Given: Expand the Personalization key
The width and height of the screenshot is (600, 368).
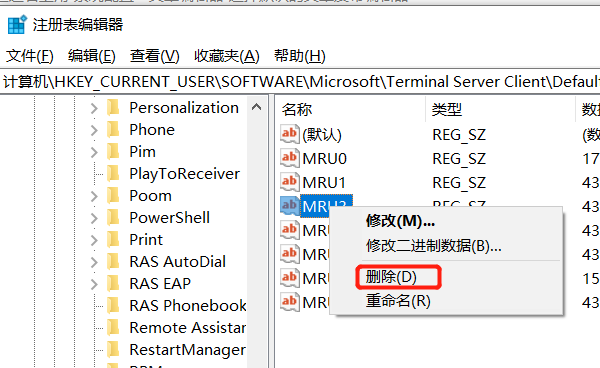Looking at the screenshot, I should 94,109.
